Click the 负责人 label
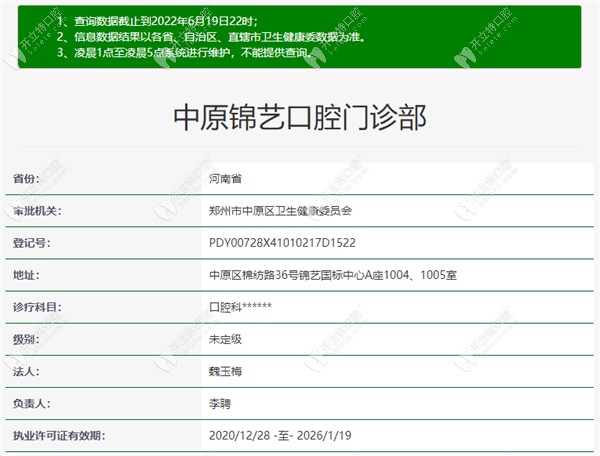 pyautogui.click(x=31, y=404)
